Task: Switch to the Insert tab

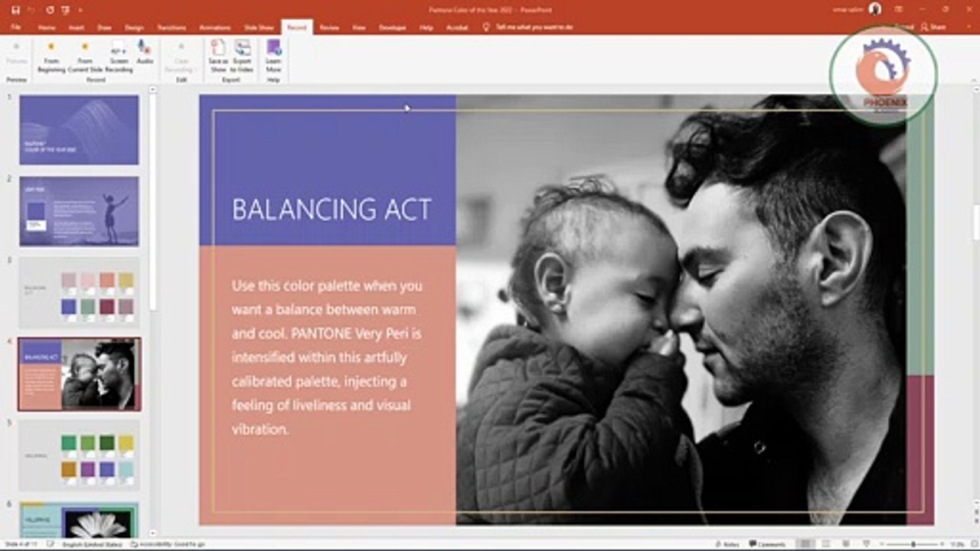Action: 77,28
